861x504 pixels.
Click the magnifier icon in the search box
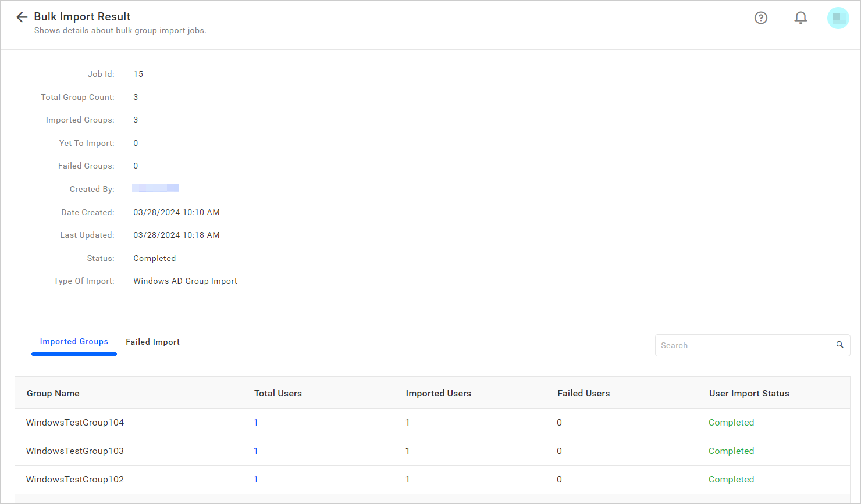pos(839,345)
